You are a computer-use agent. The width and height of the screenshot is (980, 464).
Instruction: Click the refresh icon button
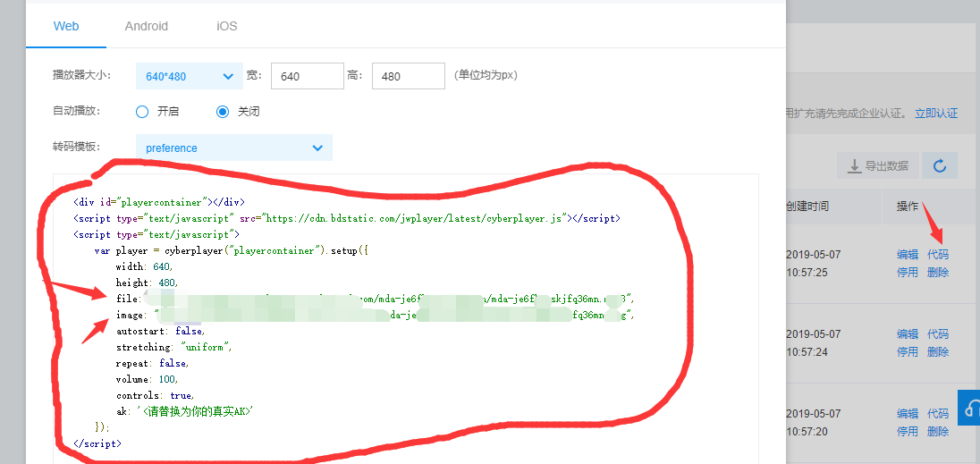940,165
